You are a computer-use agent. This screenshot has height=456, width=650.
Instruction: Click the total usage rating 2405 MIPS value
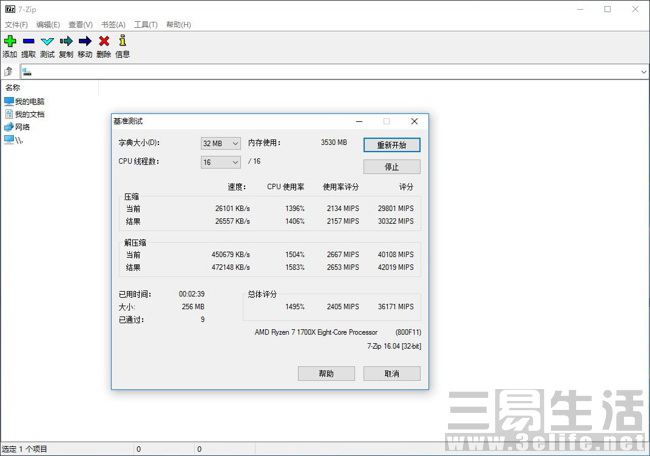(343, 307)
